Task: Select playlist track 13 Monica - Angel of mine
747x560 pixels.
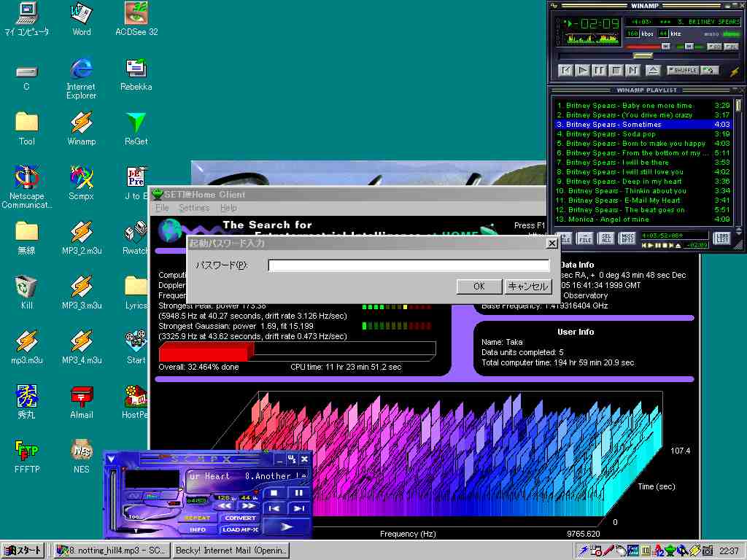Action: coord(643,219)
